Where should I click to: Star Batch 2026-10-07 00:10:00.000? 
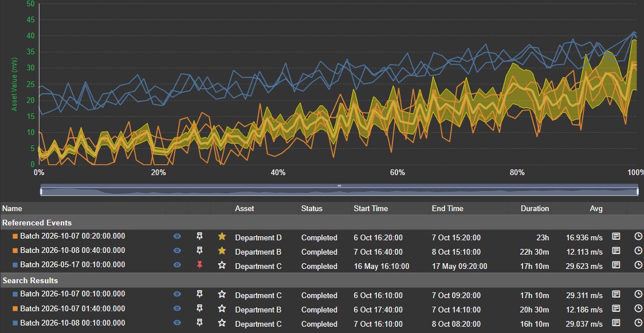pyautogui.click(x=222, y=294)
